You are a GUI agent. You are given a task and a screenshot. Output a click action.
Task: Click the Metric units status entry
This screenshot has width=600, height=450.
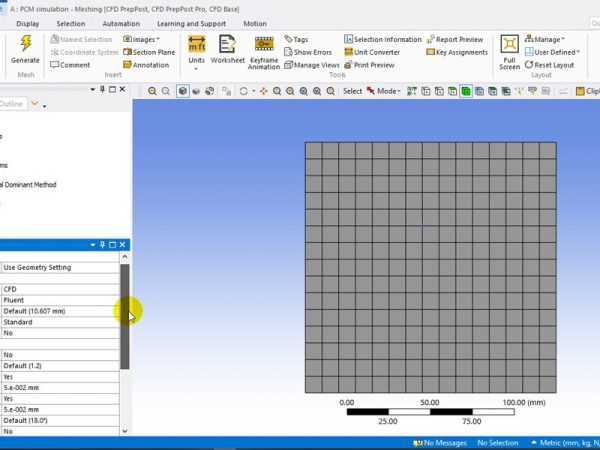point(566,443)
